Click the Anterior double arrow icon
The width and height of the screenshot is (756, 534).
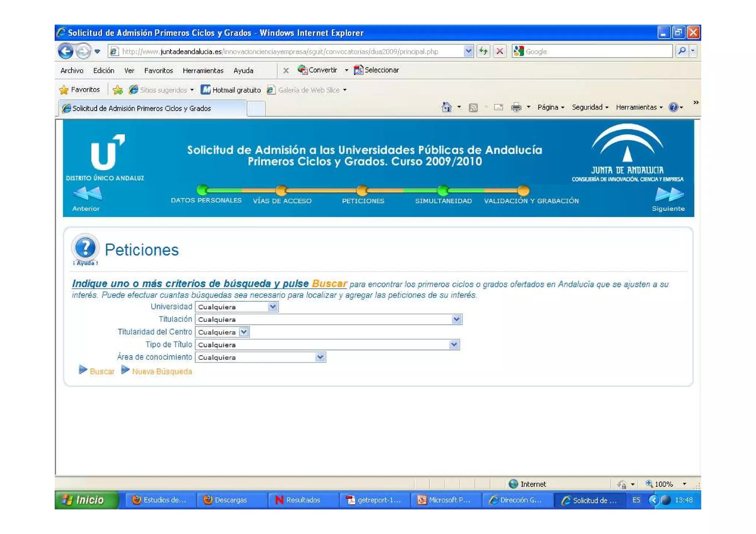pos(88,193)
